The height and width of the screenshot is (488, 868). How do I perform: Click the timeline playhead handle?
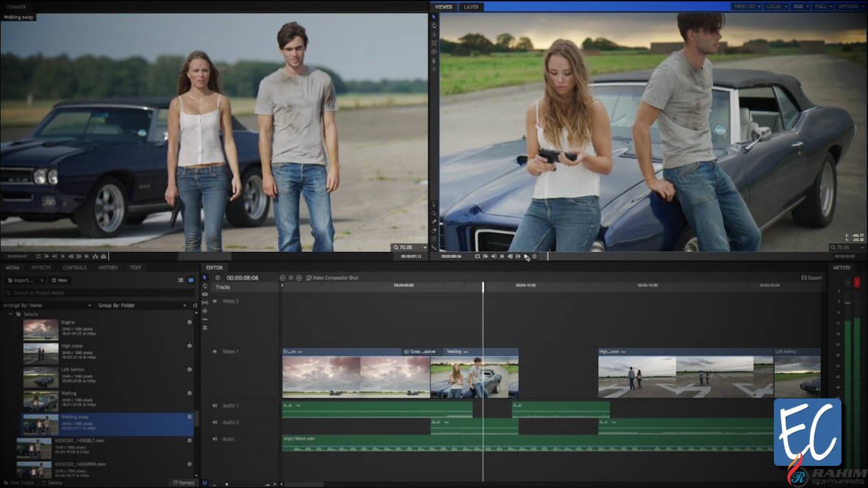483,286
